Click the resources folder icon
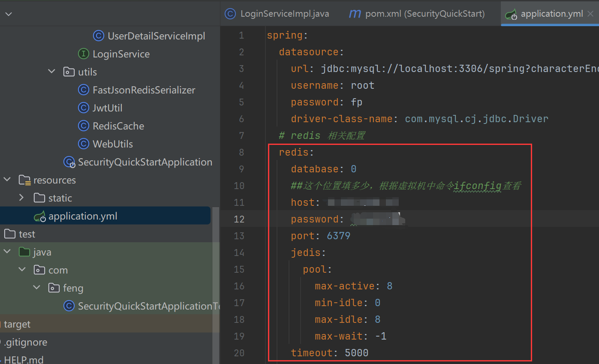This screenshot has height=364, width=599. [24, 180]
